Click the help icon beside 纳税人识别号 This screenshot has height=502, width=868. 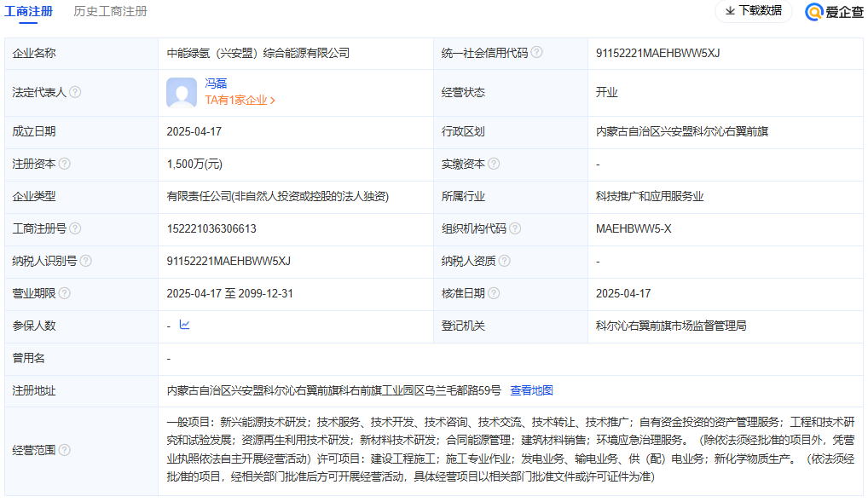(85, 261)
